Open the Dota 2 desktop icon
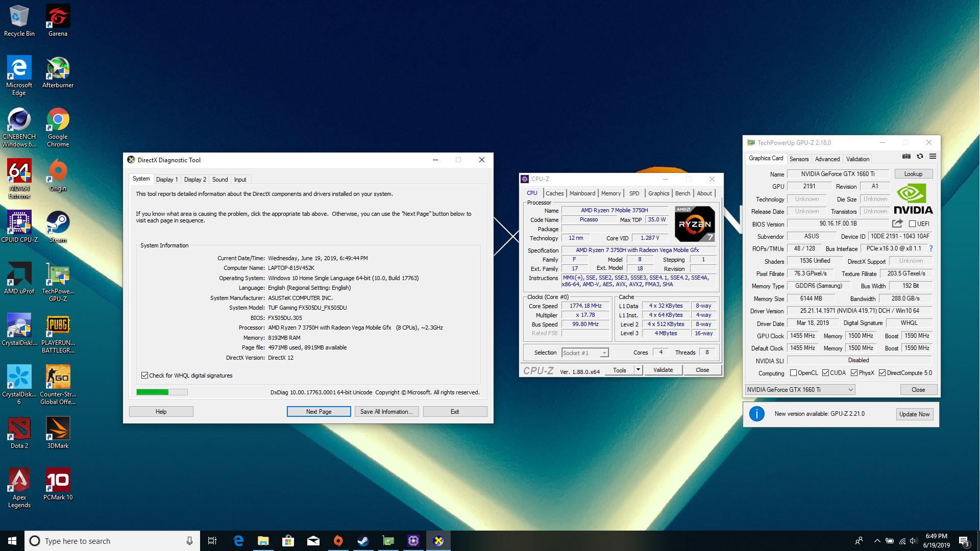Viewport: 980px width, 551px height. click(x=19, y=433)
